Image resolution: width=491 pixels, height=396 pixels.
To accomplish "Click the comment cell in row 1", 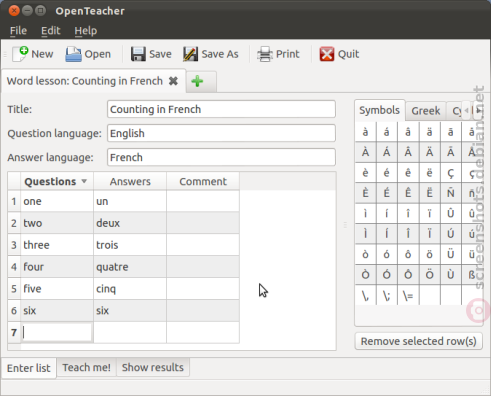I will click(x=203, y=201).
